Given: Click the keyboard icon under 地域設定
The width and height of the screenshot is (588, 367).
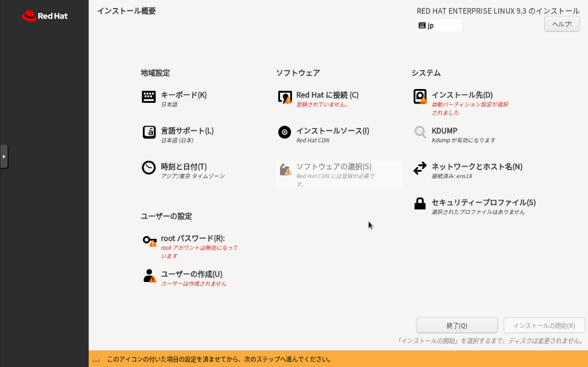Looking at the screenshot, I should (x=149, y=97).
